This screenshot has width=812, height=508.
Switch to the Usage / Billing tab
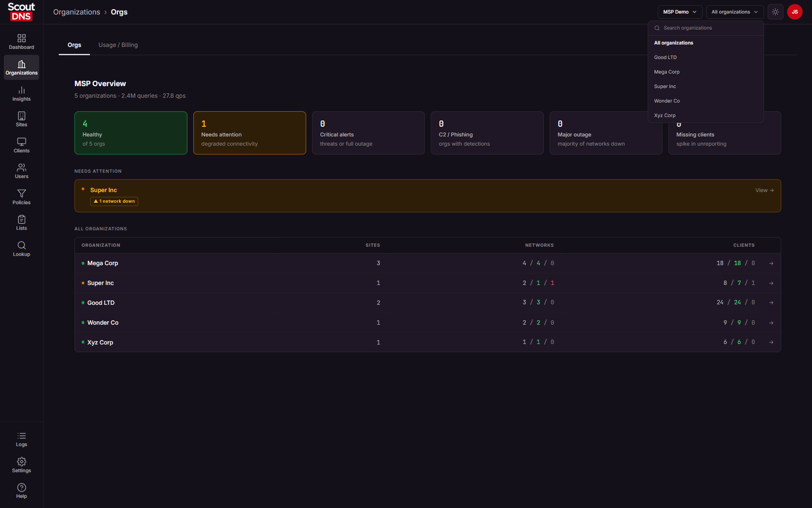pyautogui.click(x=118, y=45)
